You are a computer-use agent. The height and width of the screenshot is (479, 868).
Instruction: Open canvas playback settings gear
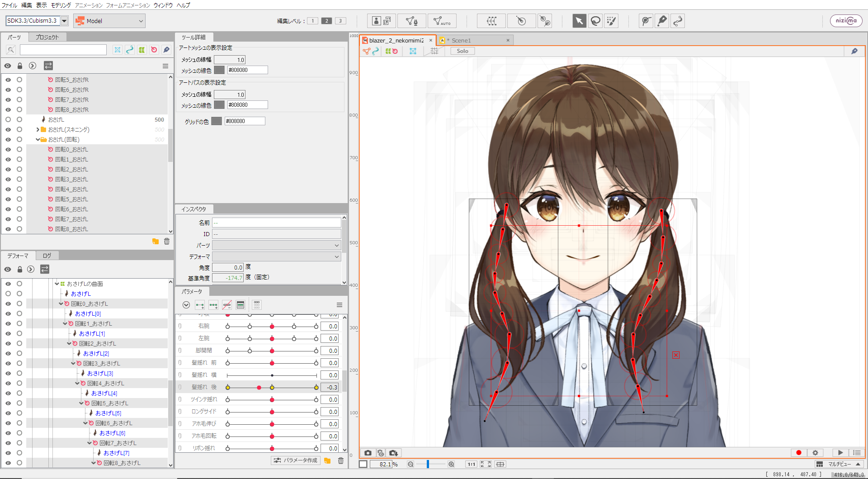click(x=815, y=453)
